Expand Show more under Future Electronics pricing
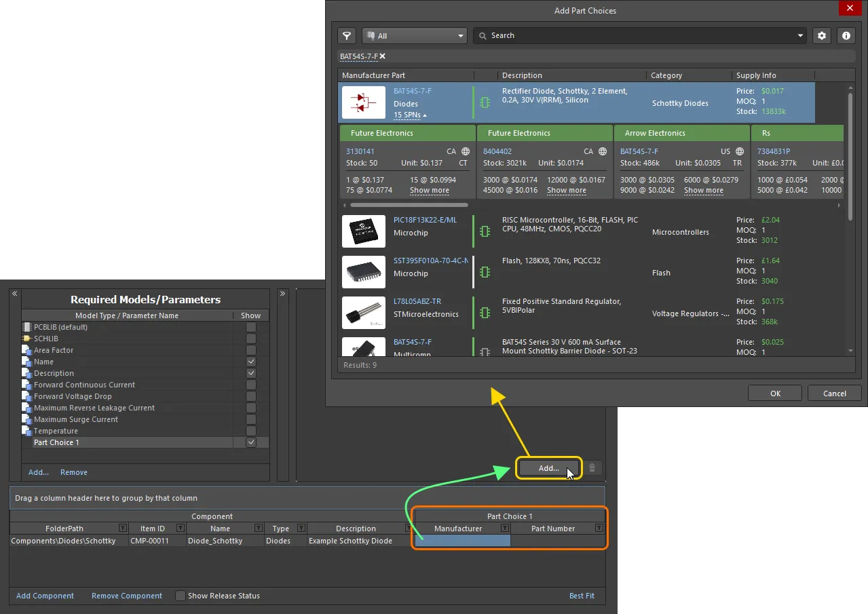The image size is (868, 614). [429, 191]
